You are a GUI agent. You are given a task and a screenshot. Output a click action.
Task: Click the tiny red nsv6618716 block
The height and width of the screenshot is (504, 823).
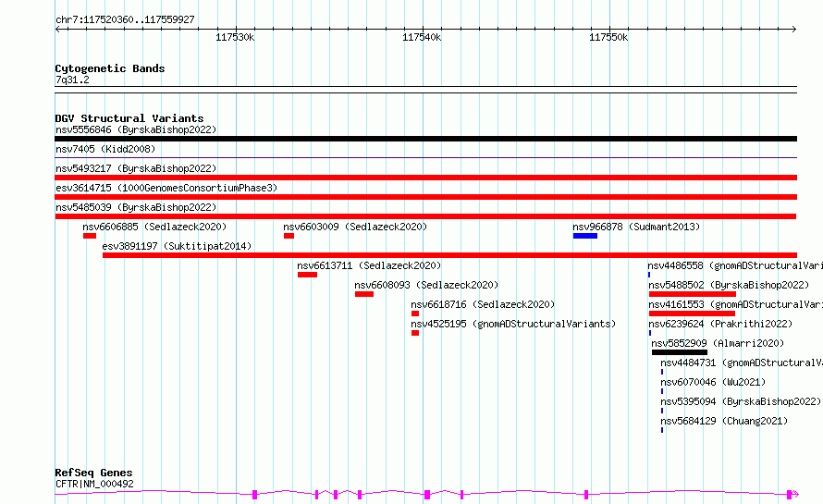coord(415,313)
